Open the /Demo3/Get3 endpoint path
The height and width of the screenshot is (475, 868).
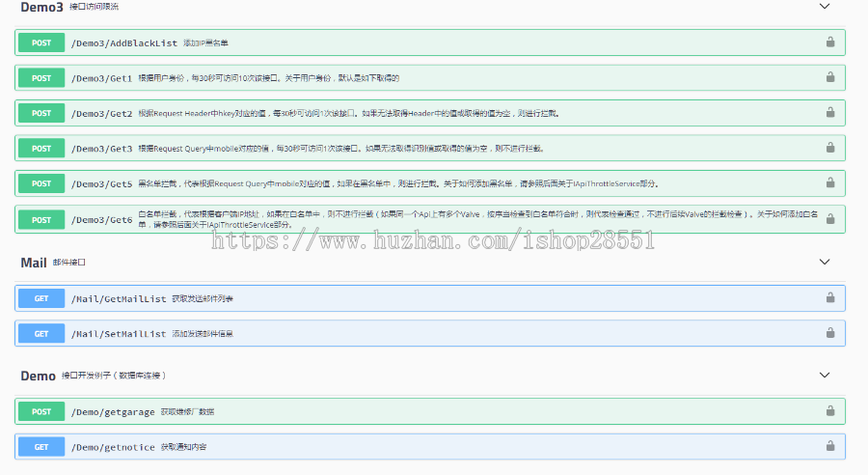pyautogui.click(x=101, y=149)
